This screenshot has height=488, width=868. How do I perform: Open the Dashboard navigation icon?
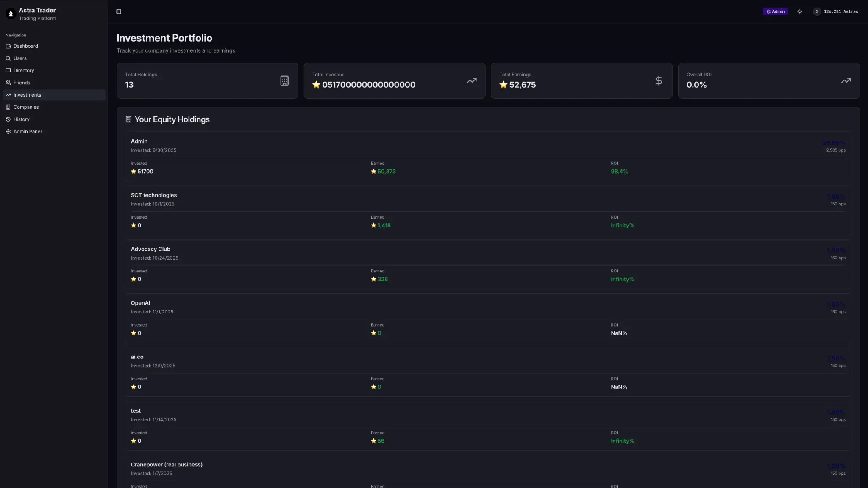coord(8,46)
